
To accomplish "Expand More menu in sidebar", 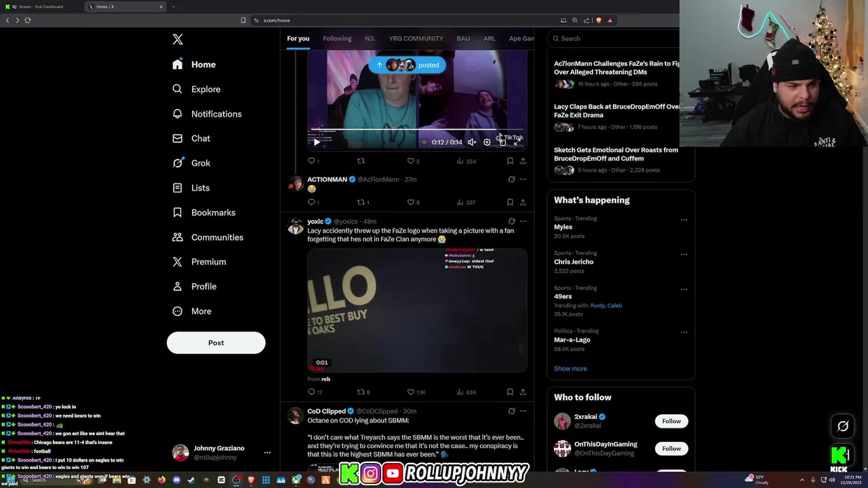I will (192, 311).
